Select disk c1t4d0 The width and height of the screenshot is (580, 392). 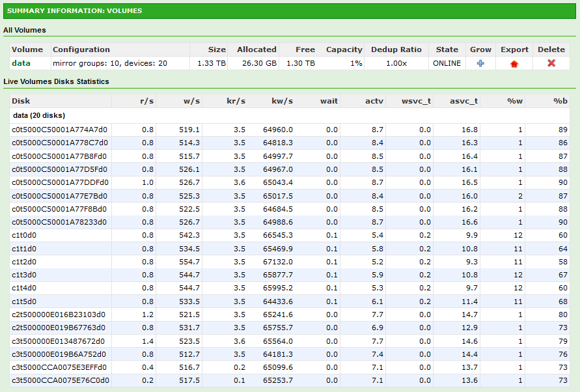[x=24, y=288]
